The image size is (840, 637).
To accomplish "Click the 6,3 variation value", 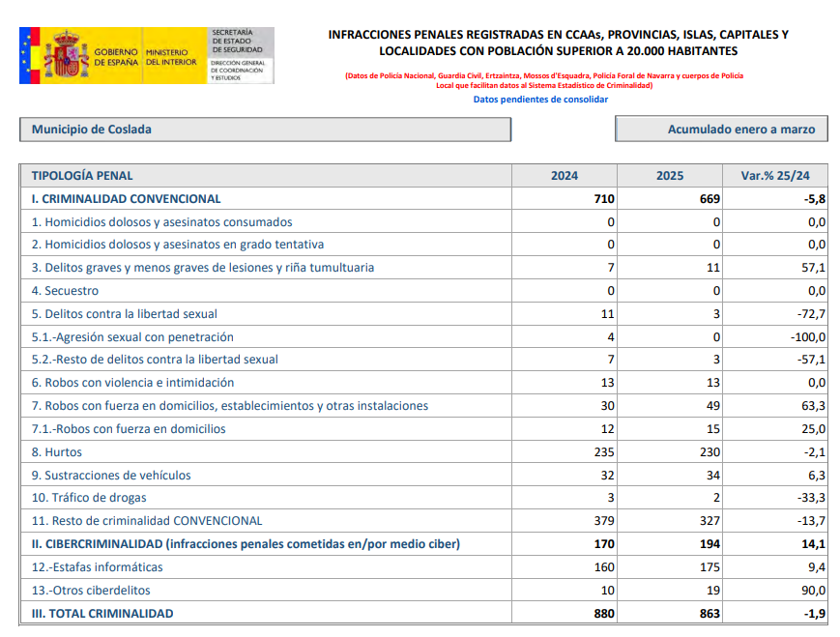I will (x=817, y=475).
